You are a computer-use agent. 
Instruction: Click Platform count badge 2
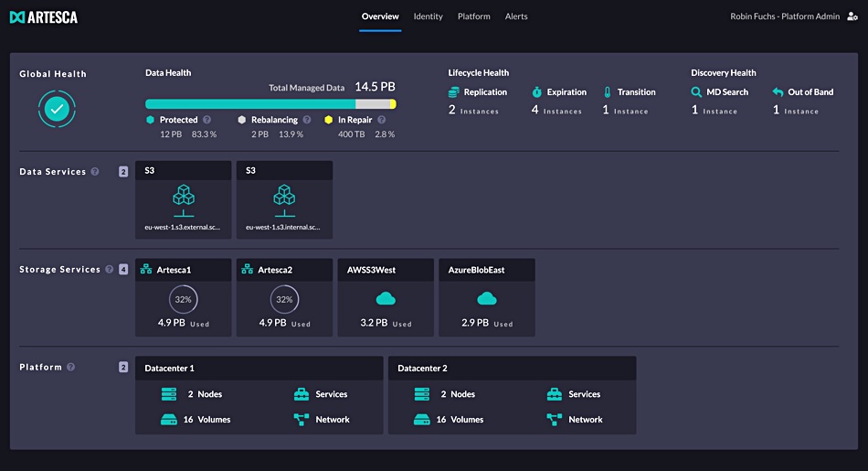pyautogui.click(x=123, y=367)
